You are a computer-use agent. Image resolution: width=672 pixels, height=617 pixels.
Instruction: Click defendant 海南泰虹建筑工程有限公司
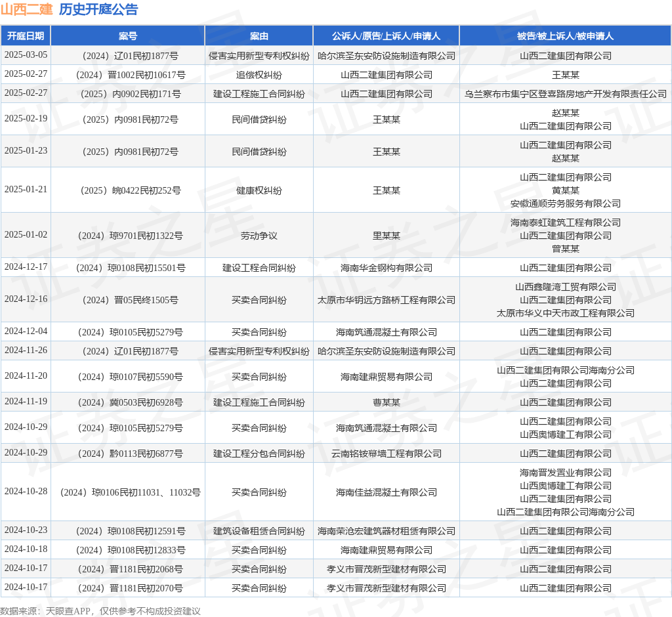click(x=565, y=223)
